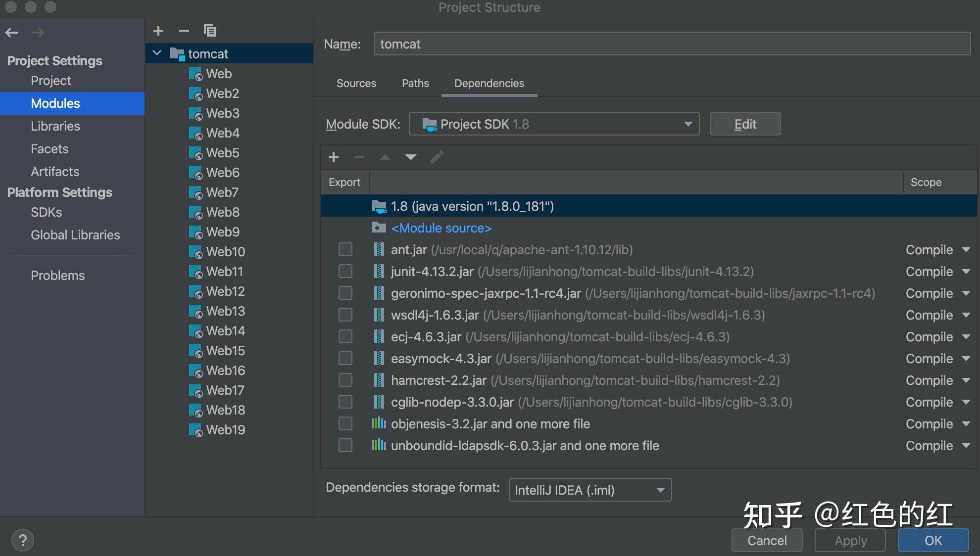Add a new module with plus icon
Viewport: 980px width, 556px height.
click(158, 31)
